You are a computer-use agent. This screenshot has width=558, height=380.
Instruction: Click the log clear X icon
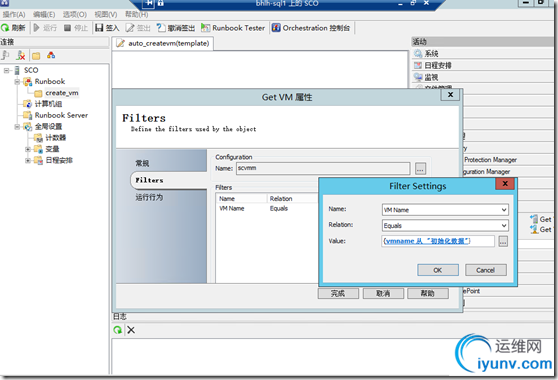131,330
